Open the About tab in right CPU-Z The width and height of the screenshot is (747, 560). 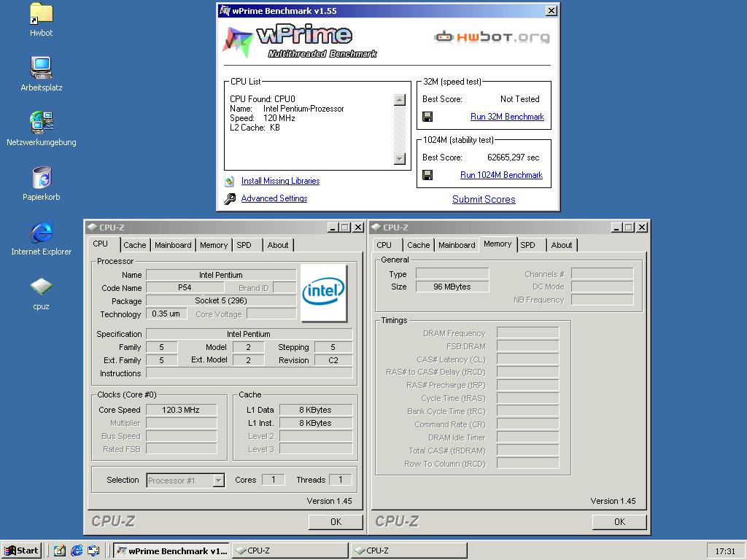coord(562,245)
